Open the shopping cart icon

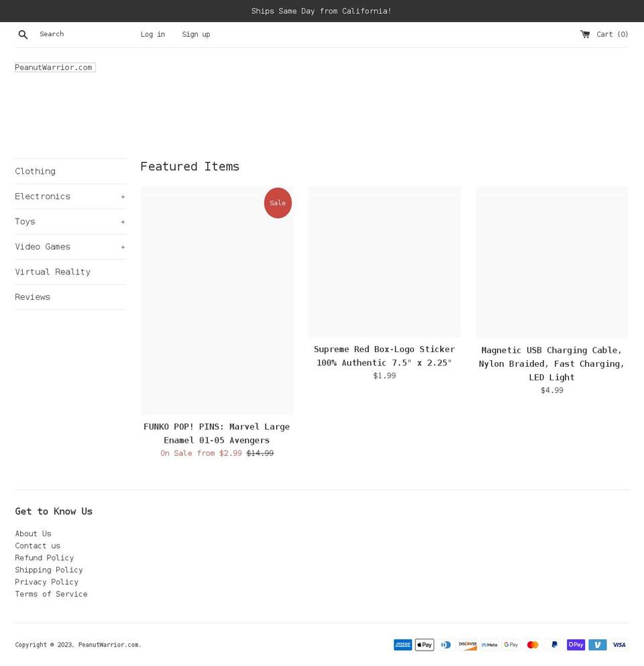pyautogui.click(x=585, y=34)
